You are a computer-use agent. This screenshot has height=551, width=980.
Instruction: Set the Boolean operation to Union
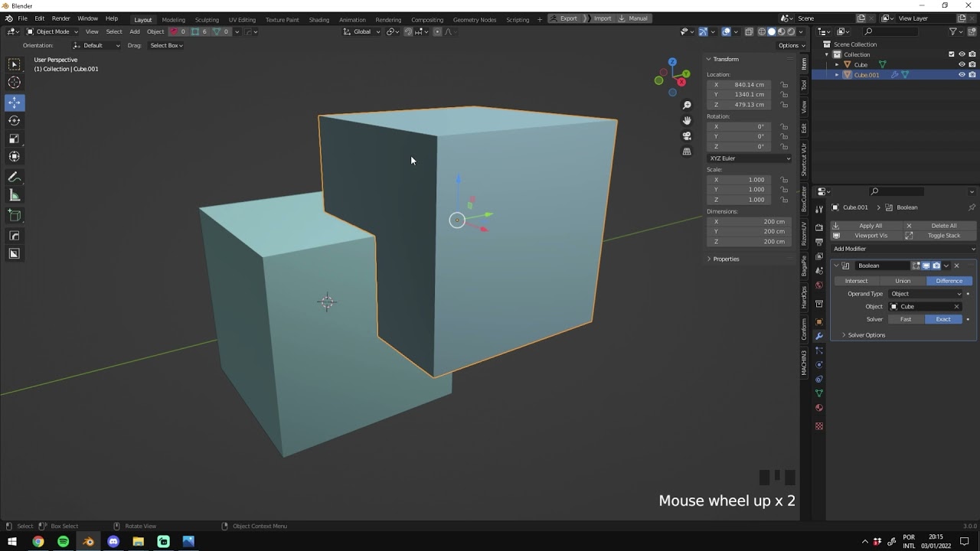click(x=903, y=281)
